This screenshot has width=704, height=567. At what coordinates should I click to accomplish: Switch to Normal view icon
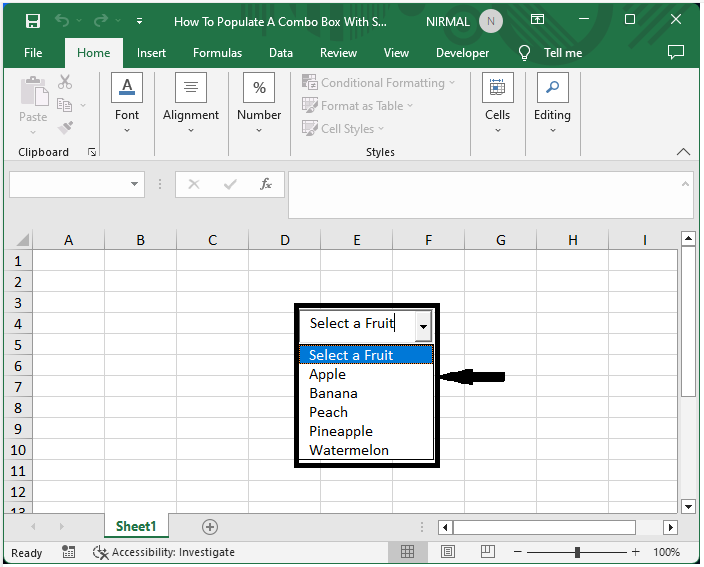407,552
